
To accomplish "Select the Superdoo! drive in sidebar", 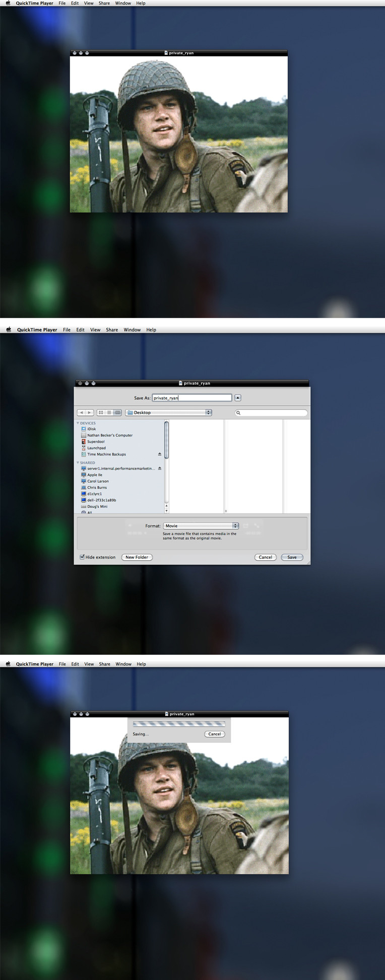I will coord(96,441).
